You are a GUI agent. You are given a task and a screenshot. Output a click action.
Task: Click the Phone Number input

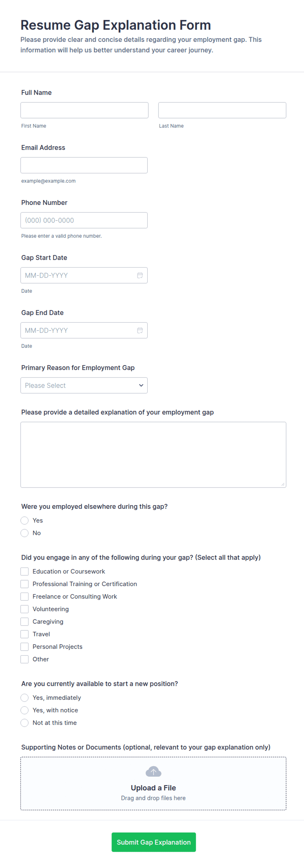pos(84,220)
